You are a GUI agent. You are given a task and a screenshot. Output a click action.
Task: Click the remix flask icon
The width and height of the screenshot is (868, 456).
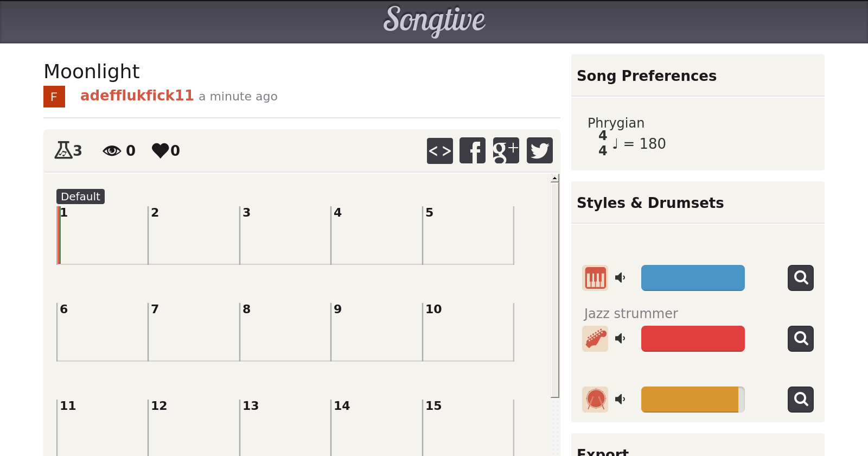tap(63, 150)
